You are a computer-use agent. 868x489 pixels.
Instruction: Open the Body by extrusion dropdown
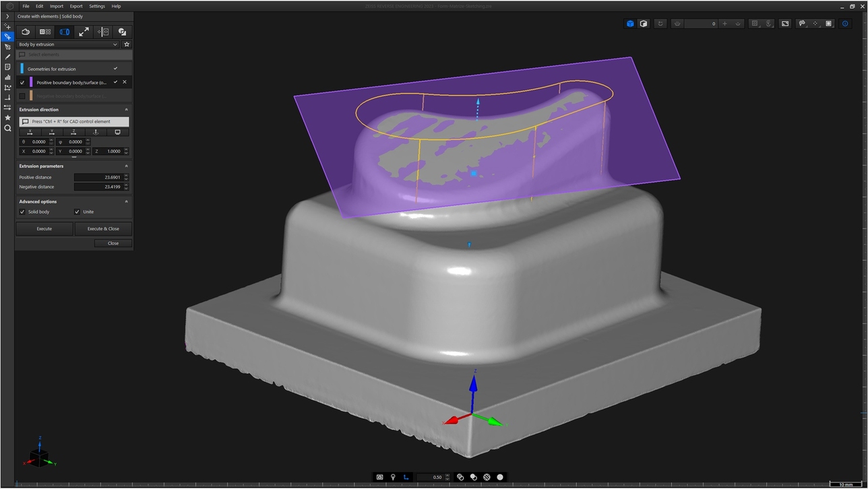click(67, 44)
